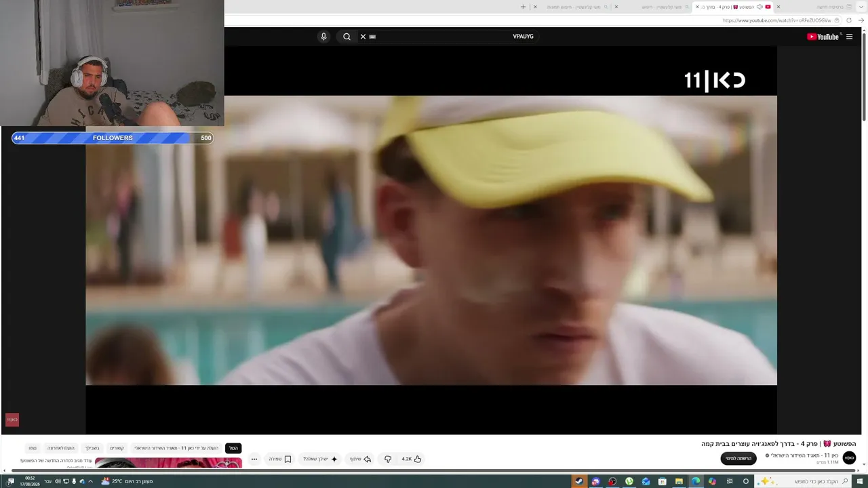Open Steam from the taskbar
The image size is (868, 488).
pos(579,481)
